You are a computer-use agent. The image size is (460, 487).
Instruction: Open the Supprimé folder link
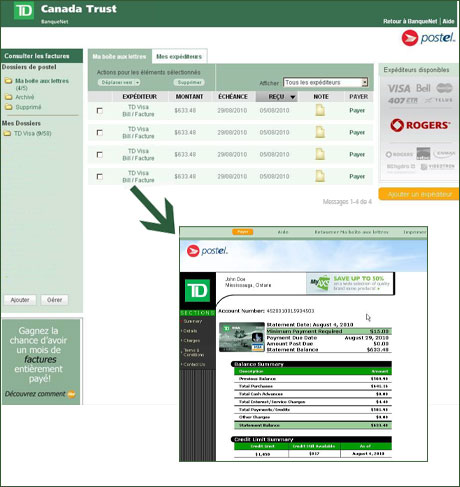tap(28, 107)
